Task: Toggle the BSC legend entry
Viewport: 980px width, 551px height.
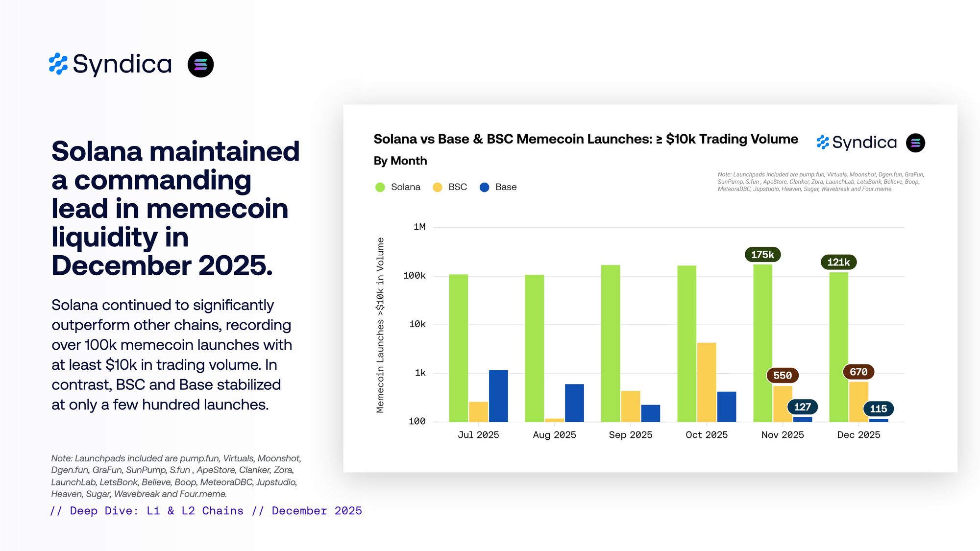Action: pyautogui.click(x=457, y=187)
